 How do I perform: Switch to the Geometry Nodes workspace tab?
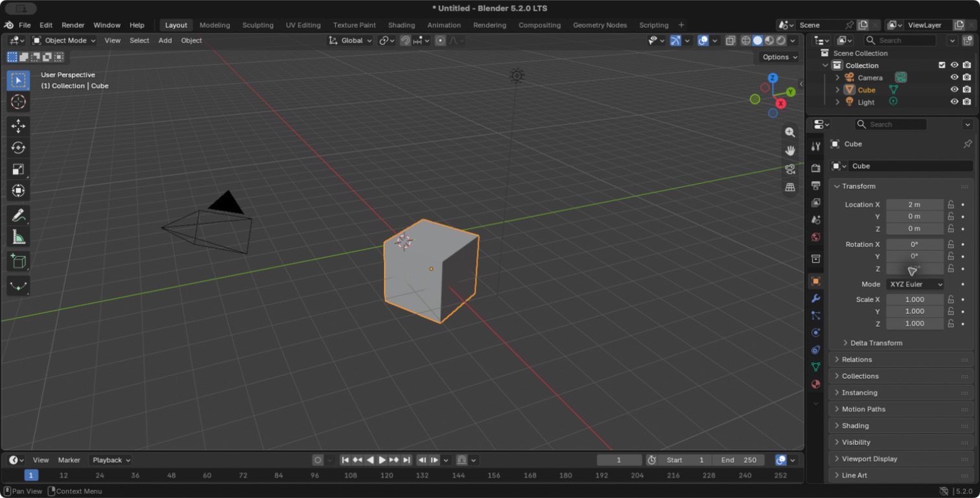click(600, 25)
